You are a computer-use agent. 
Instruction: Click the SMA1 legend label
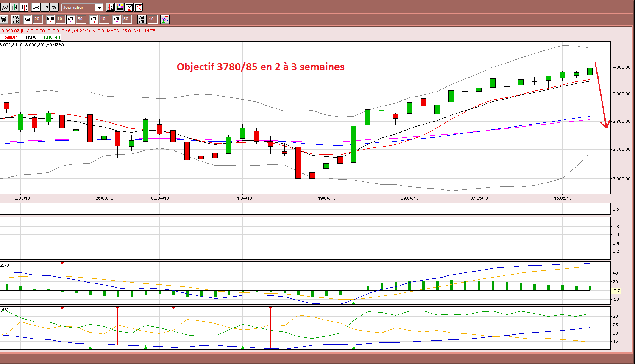pyautogui.click(x=11, y=37)
